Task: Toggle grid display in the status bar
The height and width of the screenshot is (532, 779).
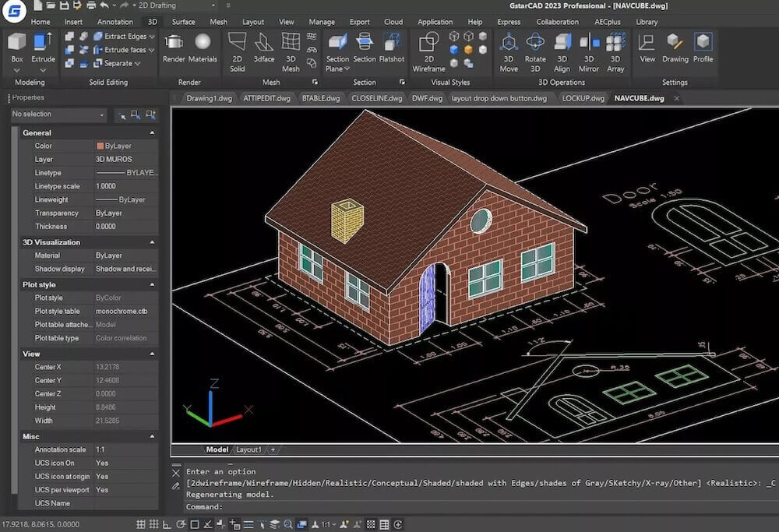Action: (x=153, y=523)
